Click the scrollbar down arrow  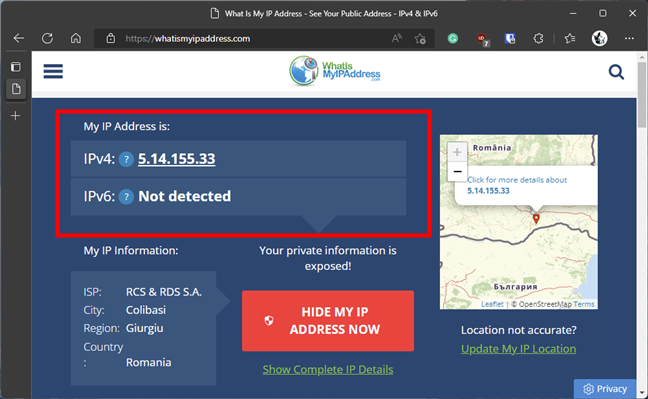pyautogui.click(x=641, y=393)
